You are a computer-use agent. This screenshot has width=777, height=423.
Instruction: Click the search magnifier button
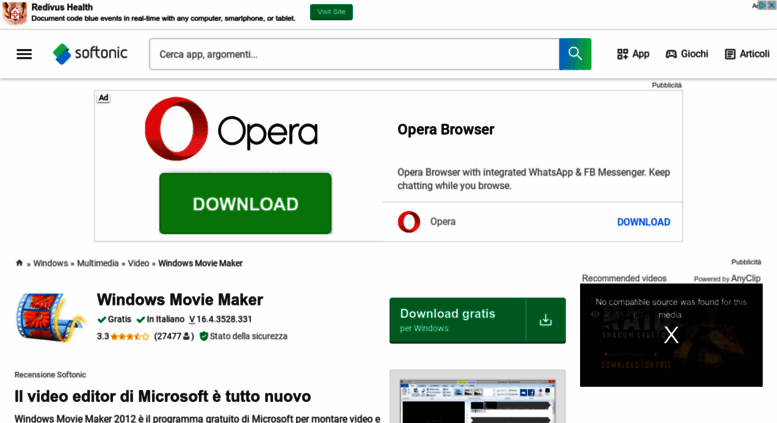point(575,54)
